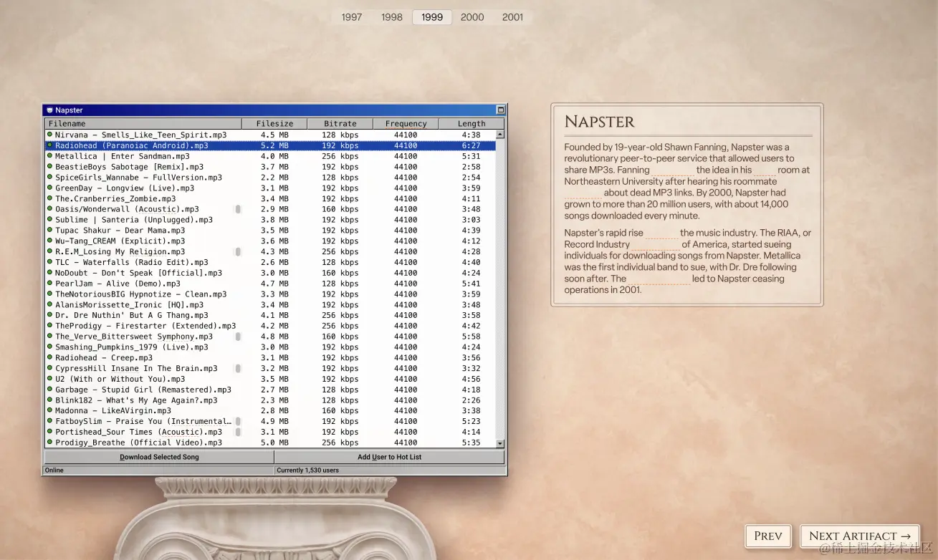The width and height of the screenshot is (938, 560).
Task: Sort list by Length column header
Action: click(472, 123)
